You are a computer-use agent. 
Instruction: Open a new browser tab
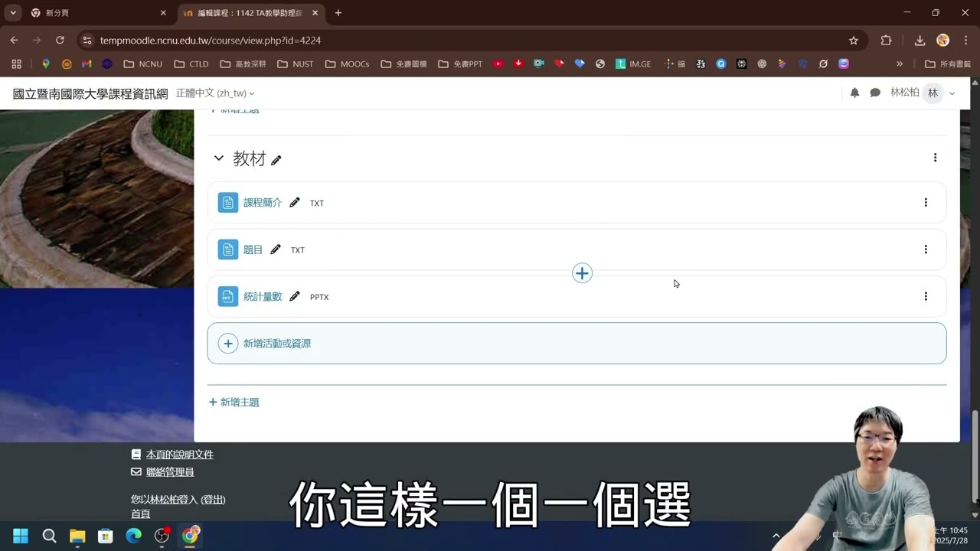(x=338, y=13)
